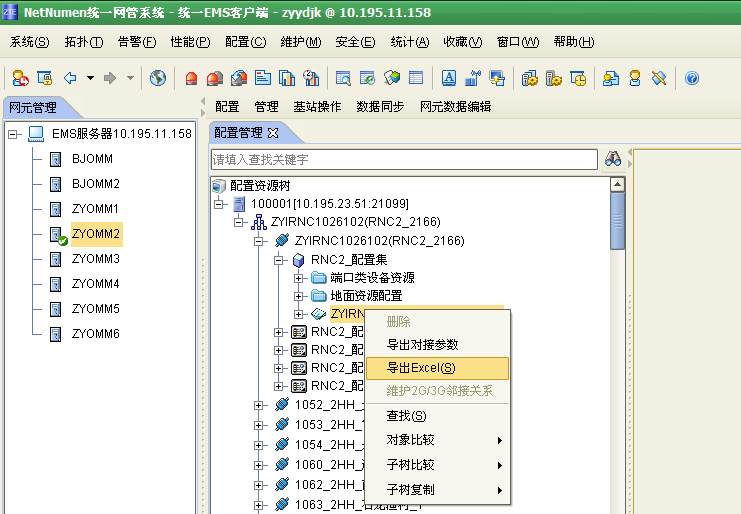Image resolution: width=741 pixels, height=514 pixels.
Task: Select the 配置资源树 root node
Action: tap(260, 186)
